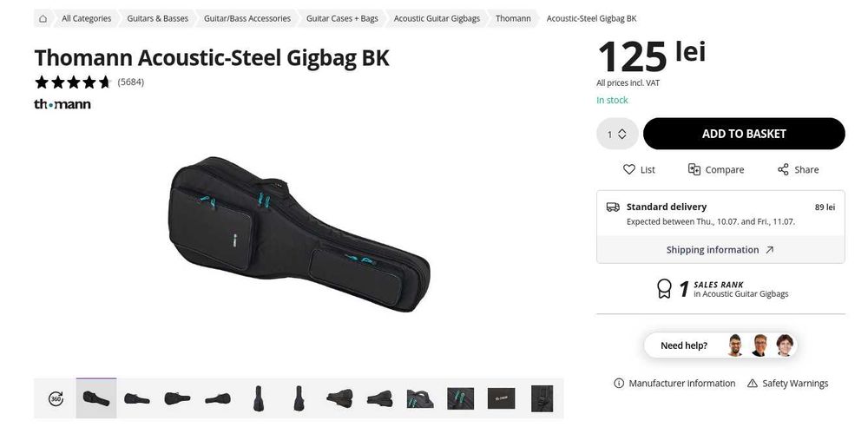The width and height of the screenshot is (868, 447).
Task: Click ADD TO BASKET button
Action: click(744, 134)
